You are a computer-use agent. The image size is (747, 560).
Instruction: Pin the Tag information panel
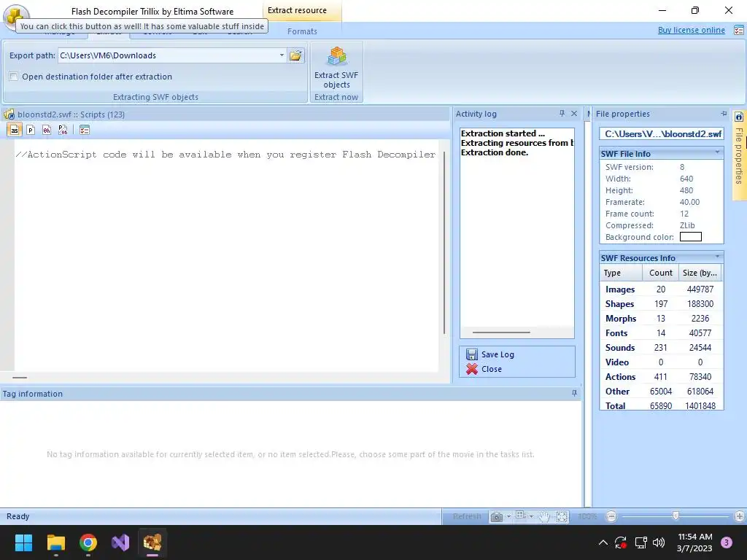pos(574,393)
